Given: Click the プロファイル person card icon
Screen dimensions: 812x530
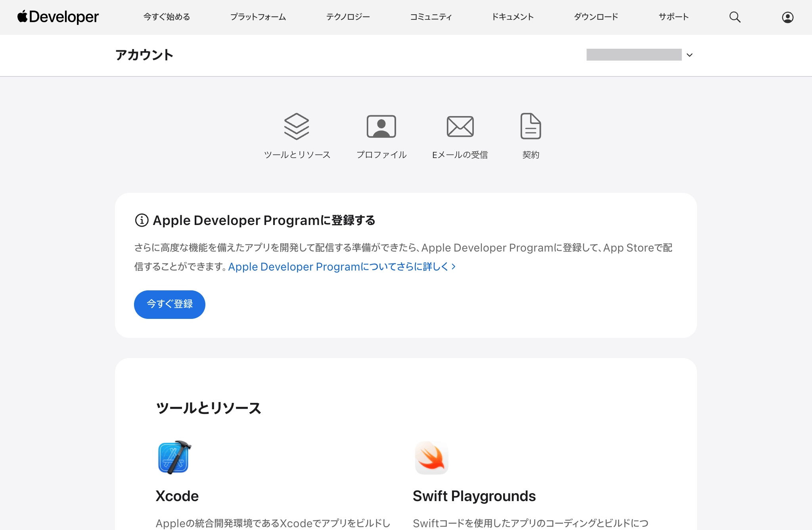Looking at the screenshot, I should click(x=381, y=126).
